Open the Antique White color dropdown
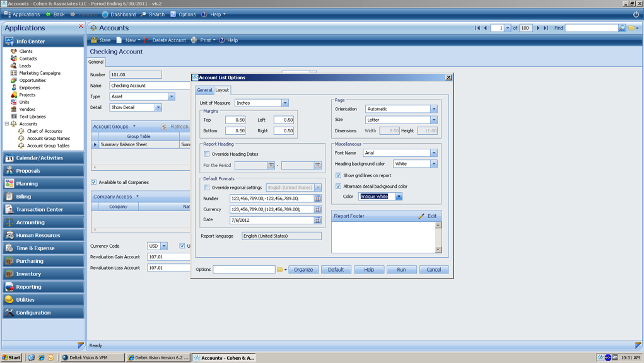The width and height of the screenshot is (644, 363). (x=399, y=197)
